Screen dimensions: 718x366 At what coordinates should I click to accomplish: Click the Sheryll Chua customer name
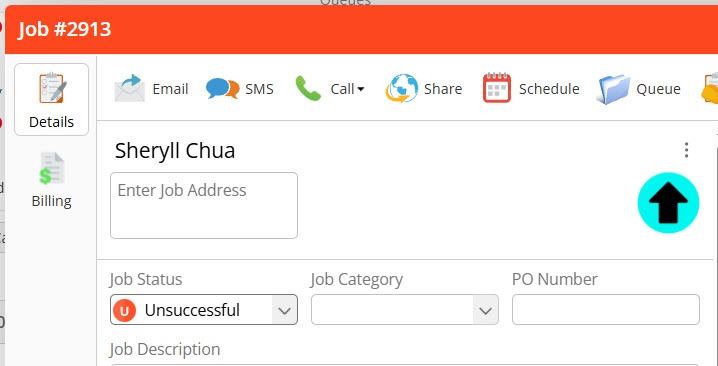coord(174,151)
